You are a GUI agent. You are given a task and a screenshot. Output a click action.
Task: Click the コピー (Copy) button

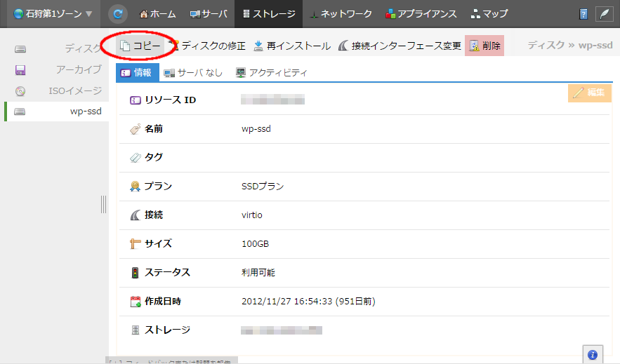click(x=140, y=46)
